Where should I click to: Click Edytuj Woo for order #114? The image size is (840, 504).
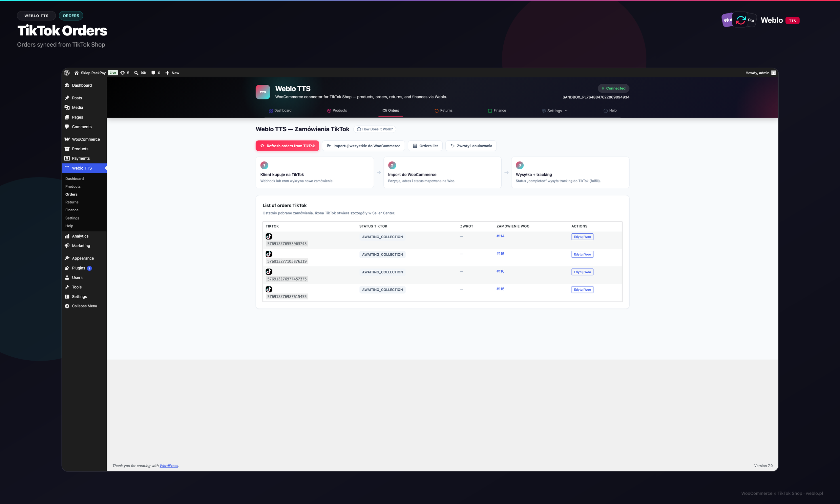[582, 237]
